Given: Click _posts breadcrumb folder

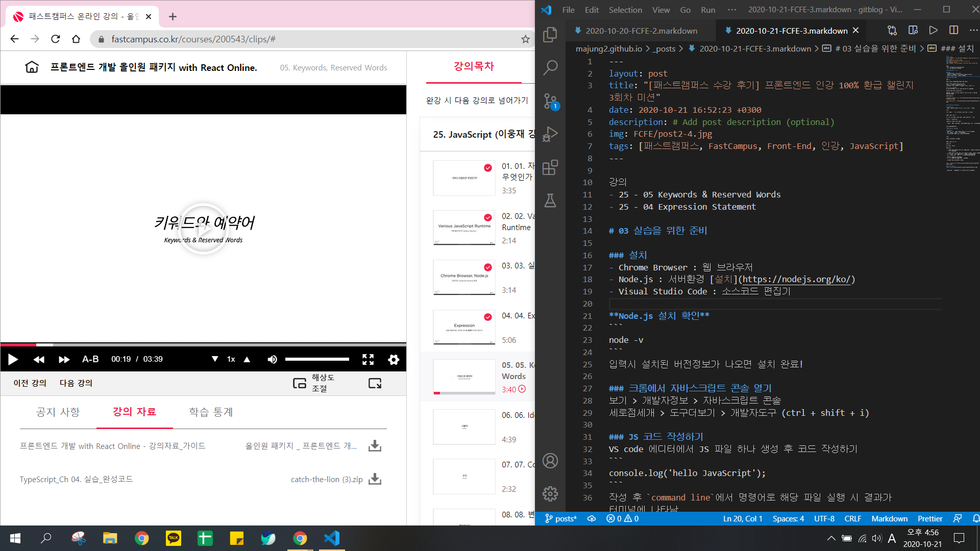Looking at the screenshot, I should coord(664,48).
